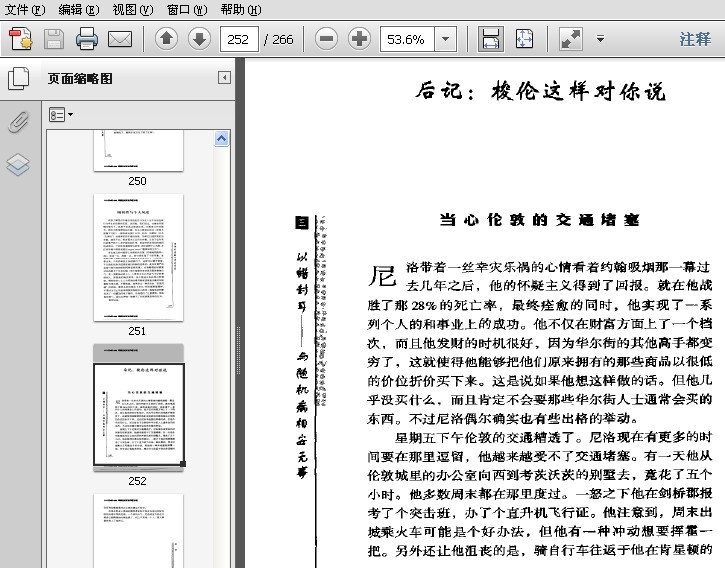The width and height of the screenshot is (725, 568).
Task: Expand the toolbar overflow arrow
Action: pos(600,39)
